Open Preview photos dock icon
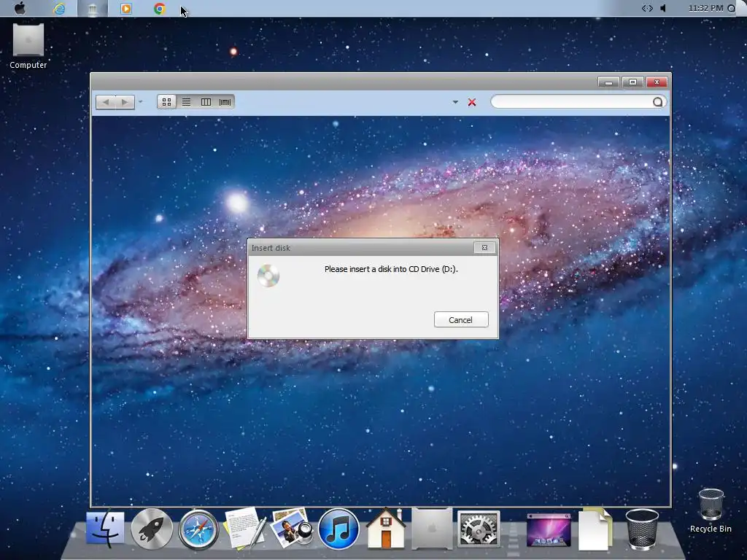Screen dimensions: 747x560 (292, 528)
